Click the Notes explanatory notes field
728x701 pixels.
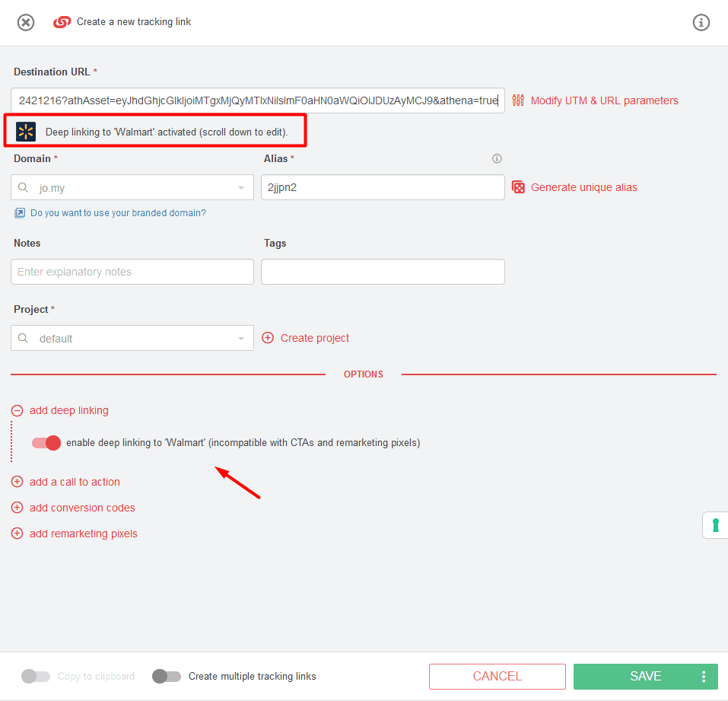pyautogui.click(x=132, y=272)
